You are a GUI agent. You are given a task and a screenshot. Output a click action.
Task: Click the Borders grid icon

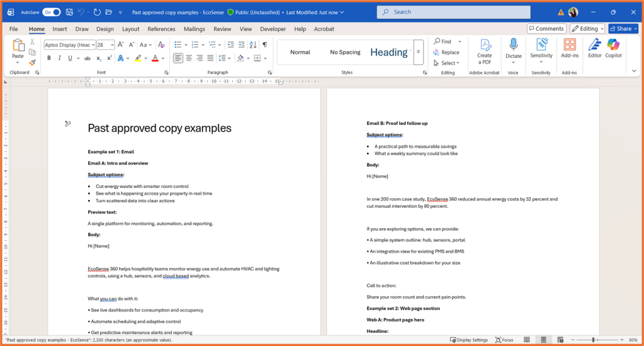tap(257, 58)
